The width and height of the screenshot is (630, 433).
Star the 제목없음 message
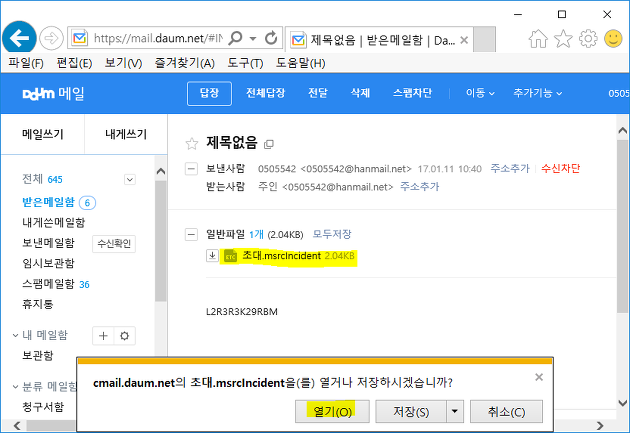192,143
